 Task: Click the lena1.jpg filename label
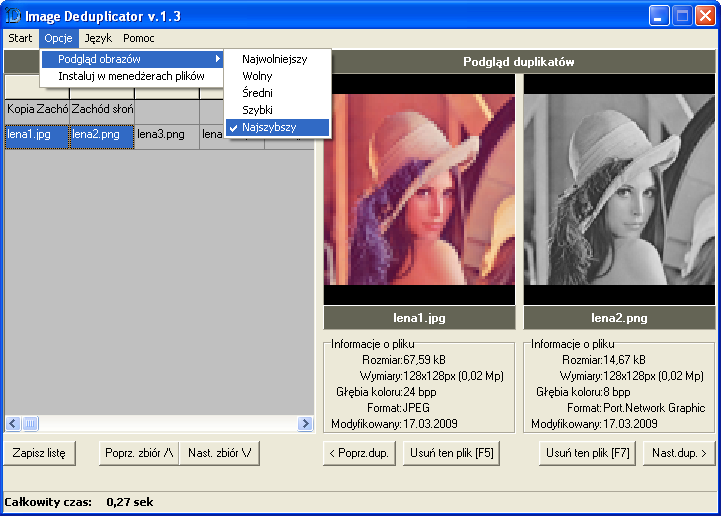pos(419,318)
